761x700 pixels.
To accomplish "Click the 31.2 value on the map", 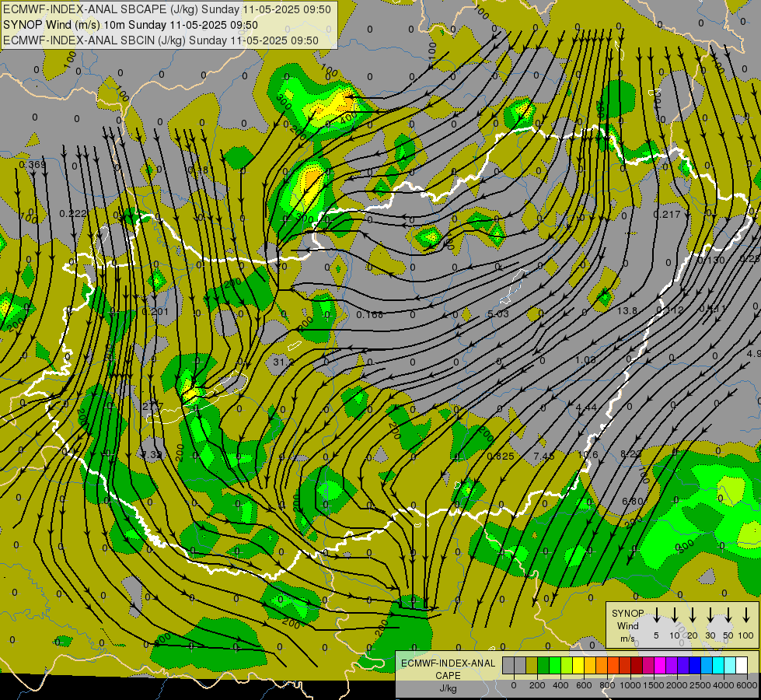I will coord(283,362).
